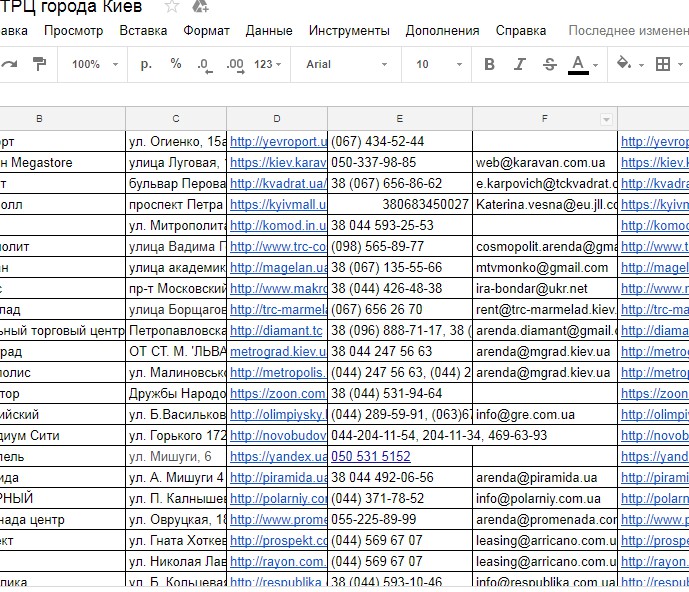
Task: Format as currency with the р. button
Action: tap(146, 64)
